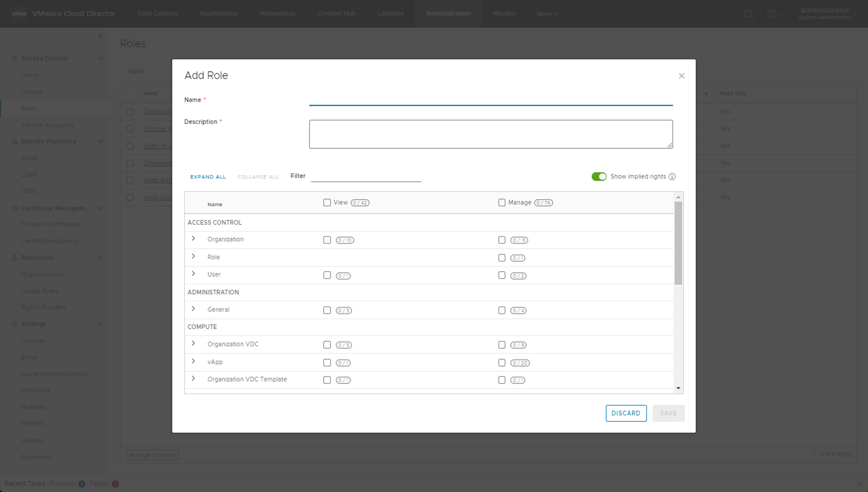The width and height of the screenshot is (868, 492).
Task: Check Organization Manage rights checkbox
Action: (502, 240)
